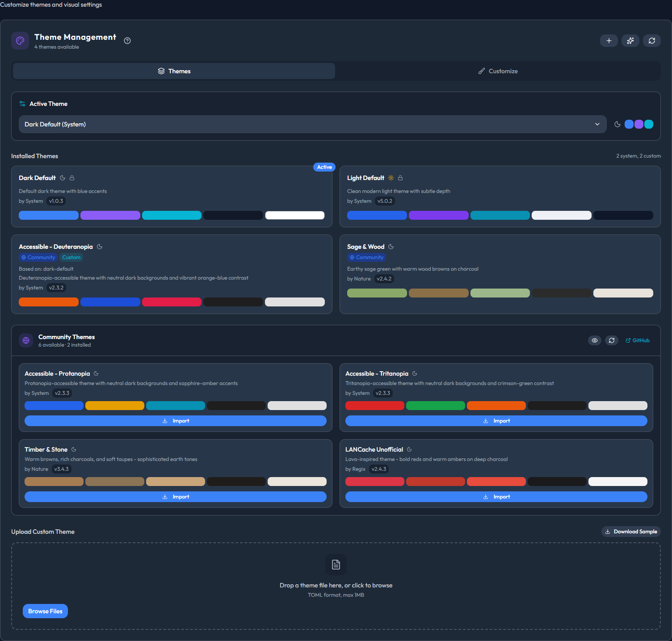The image size is (672, 641).
Task: Click the purple swatch on Dark Default card
Action: click(x=110, y=215)
